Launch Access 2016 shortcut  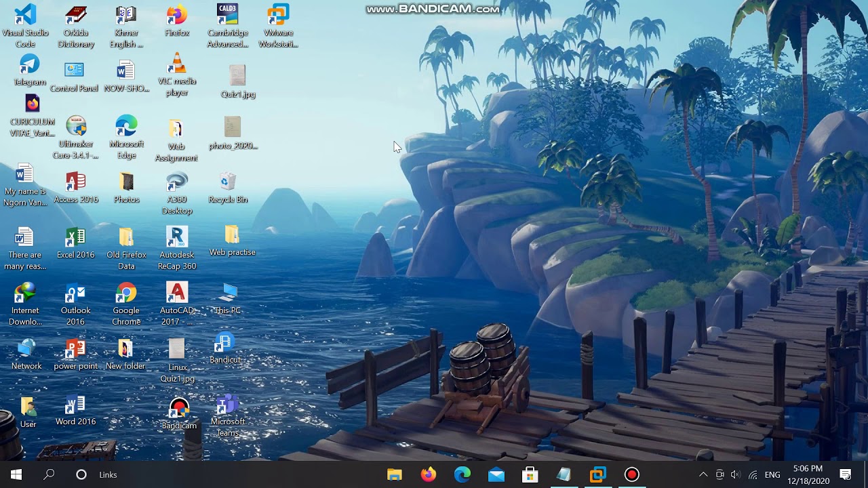coord(76,188)
